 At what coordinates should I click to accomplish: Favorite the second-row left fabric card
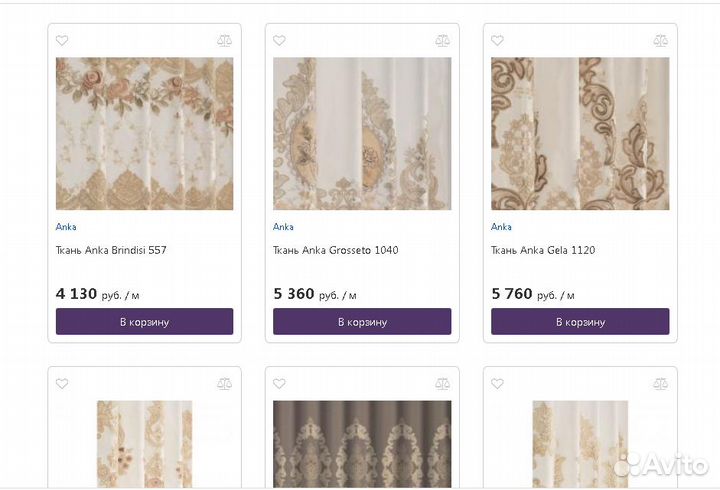(62, 384)
